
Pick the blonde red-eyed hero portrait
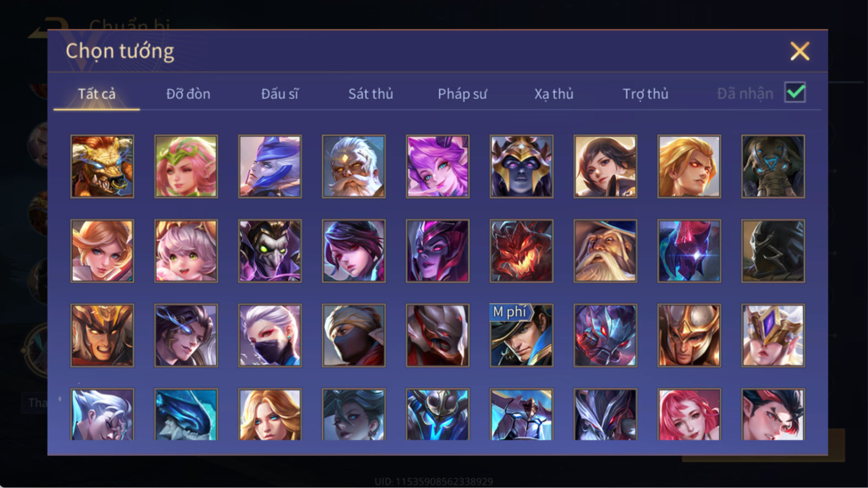click(689, 166)
